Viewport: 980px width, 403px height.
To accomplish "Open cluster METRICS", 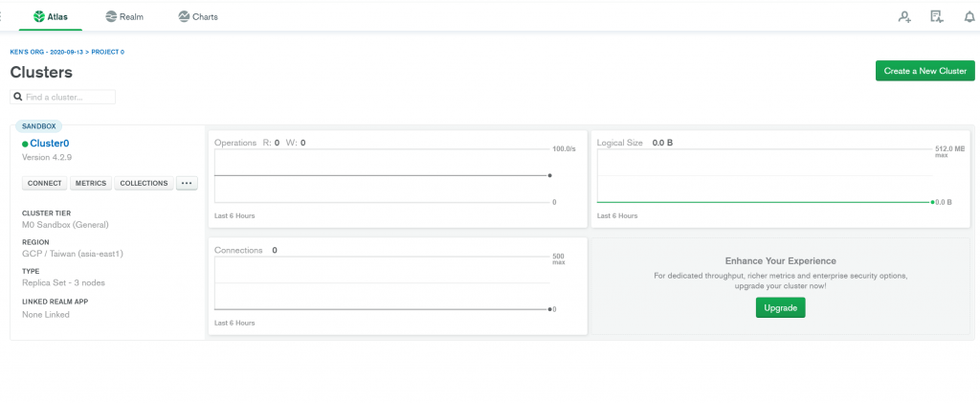I will pyautogui.click(x=91, y=183).
